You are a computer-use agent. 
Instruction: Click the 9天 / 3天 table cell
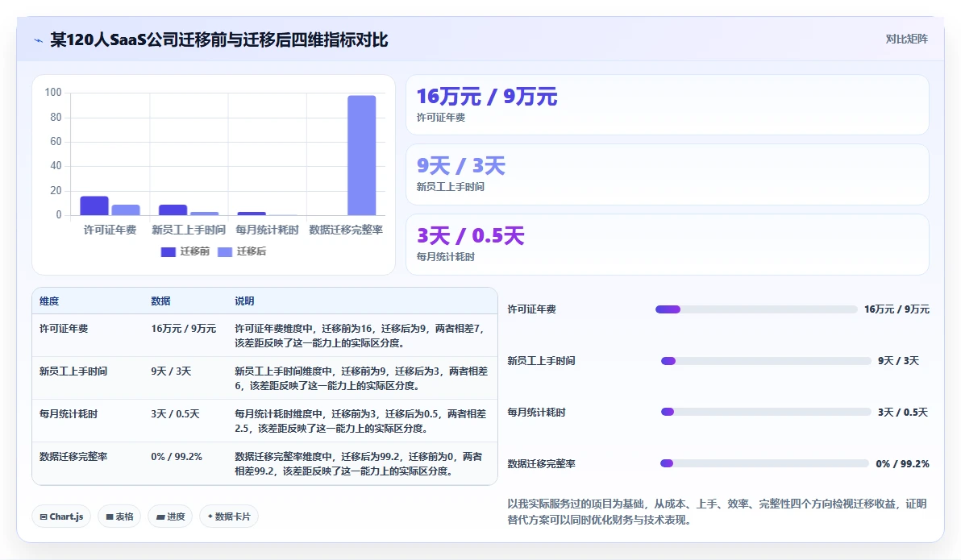(171, 371)
